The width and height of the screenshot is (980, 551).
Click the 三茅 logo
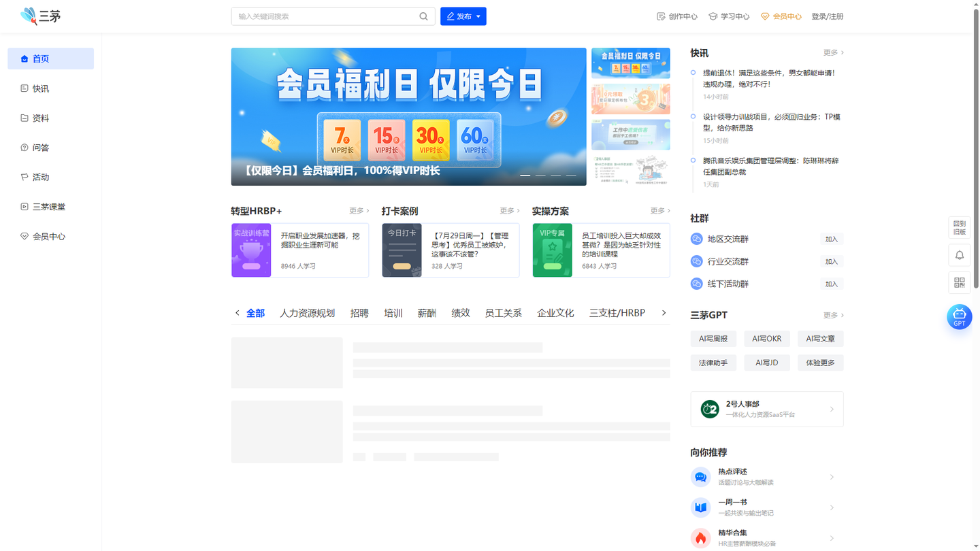point(41,16)
